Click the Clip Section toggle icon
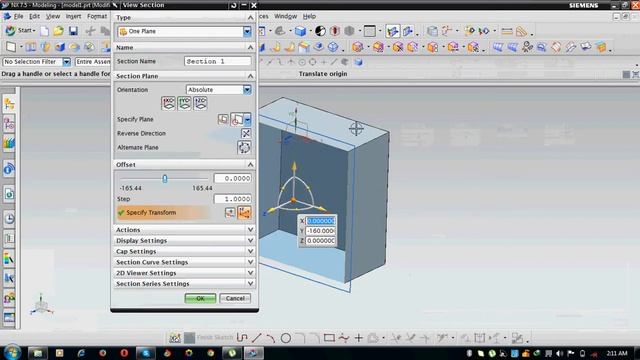The image size is (640, 360). [x=407, y=31]
